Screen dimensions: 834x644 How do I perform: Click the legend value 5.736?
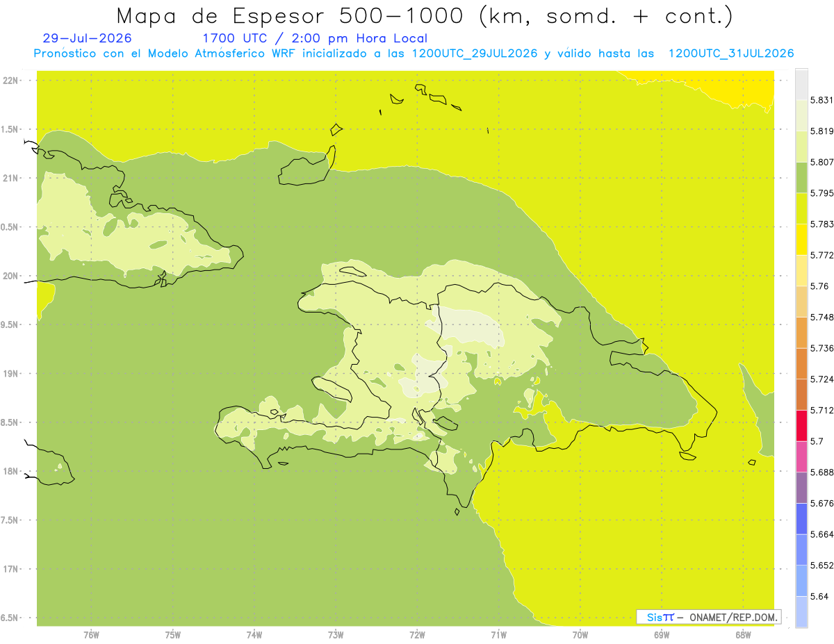pos(821,348)
